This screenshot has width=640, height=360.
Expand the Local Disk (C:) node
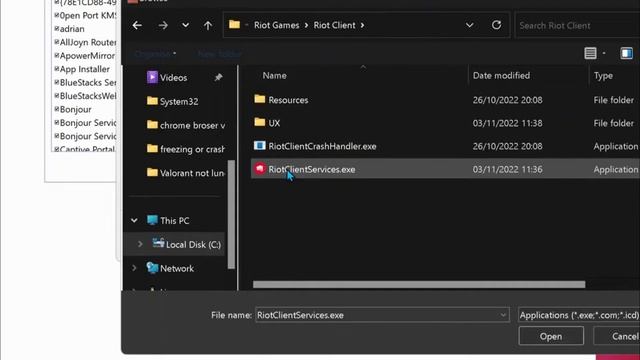[140, 244]
